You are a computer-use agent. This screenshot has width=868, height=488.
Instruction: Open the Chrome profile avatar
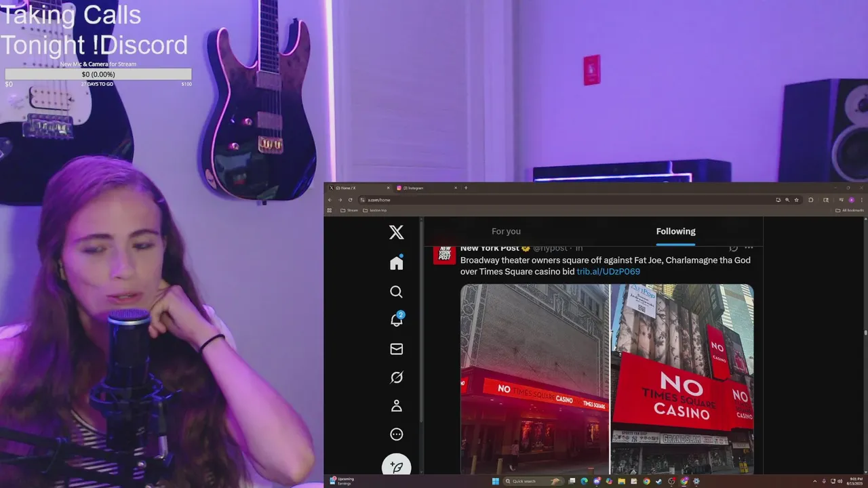tap(852, 200)
